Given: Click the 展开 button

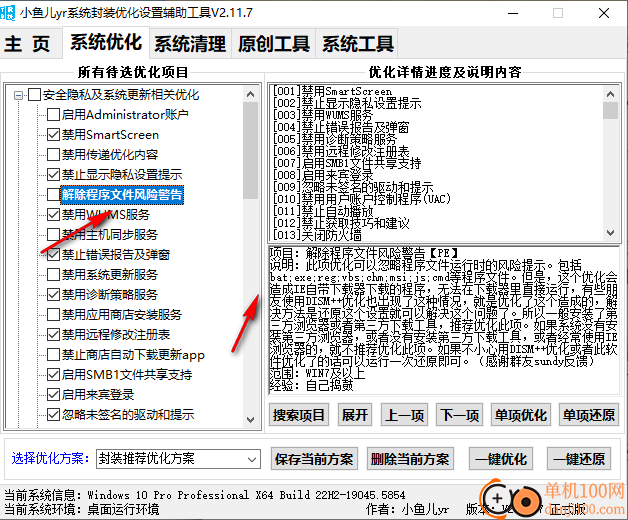Looking at the screenshot, I should coord(355,415).
